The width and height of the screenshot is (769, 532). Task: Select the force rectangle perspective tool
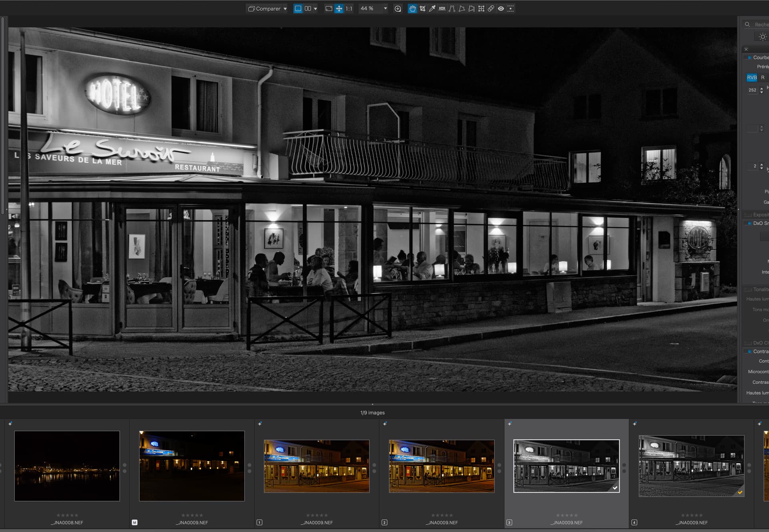tap(461, 8)
